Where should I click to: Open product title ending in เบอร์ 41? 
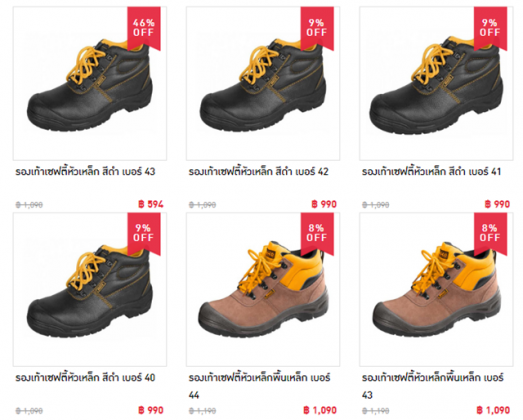click(x=432, y=171)
